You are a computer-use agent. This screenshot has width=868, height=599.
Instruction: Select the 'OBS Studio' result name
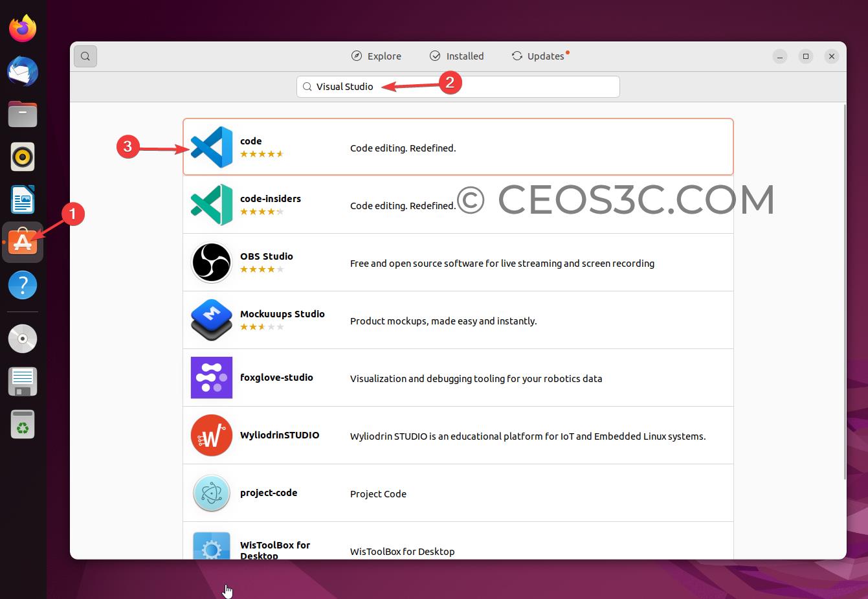267,256
